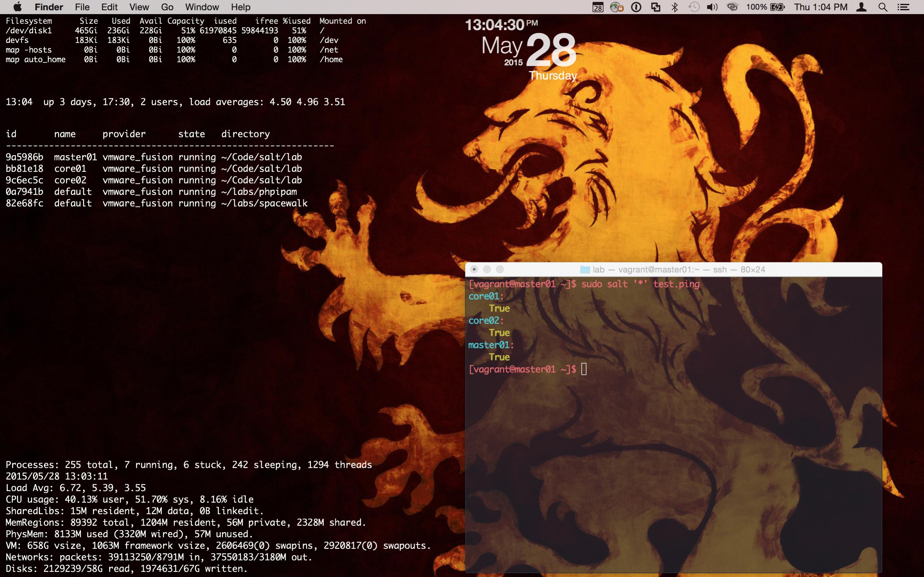Viewport: 924px width, 577px height.
Task: Click the 'Thursday' label on desktop
Action: coord(553,76)
